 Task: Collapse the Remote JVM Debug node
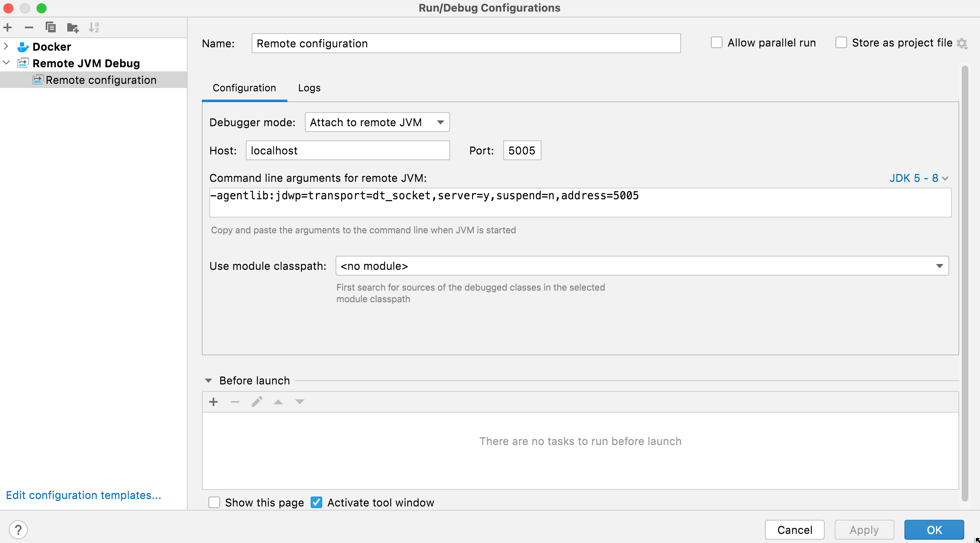pos(6,63)
